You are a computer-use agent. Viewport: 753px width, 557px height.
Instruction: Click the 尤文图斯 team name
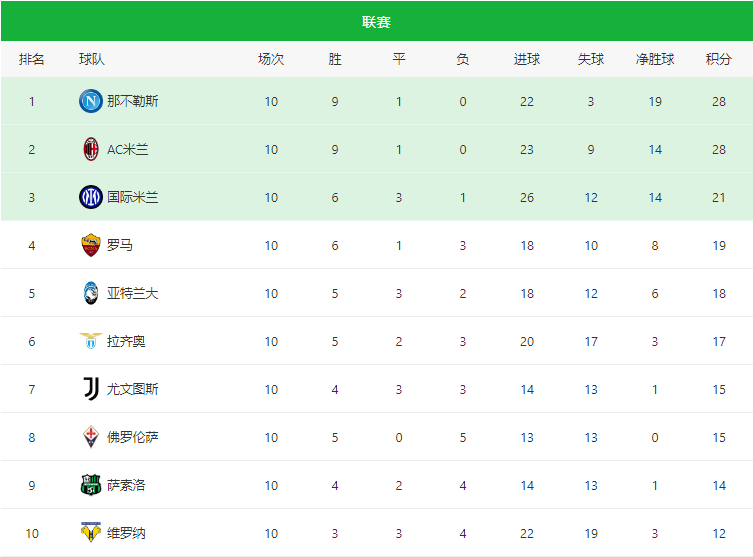[133, 389]
